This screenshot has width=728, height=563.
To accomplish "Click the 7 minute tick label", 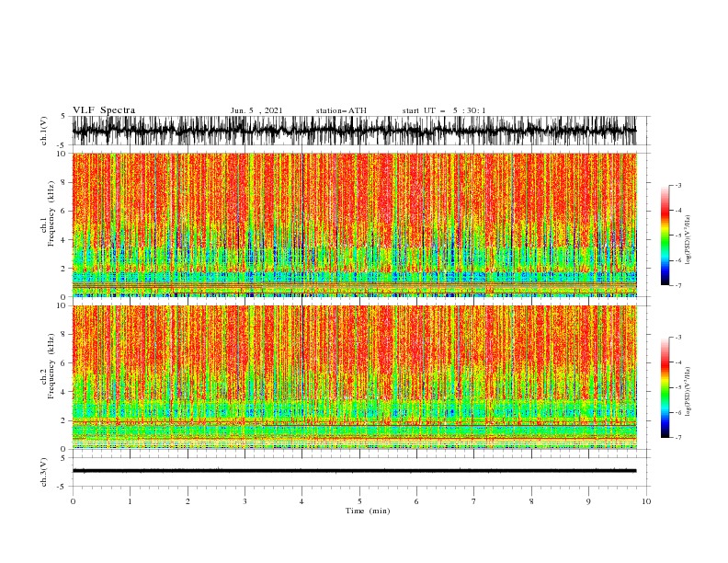I will (x=474, y=501).
